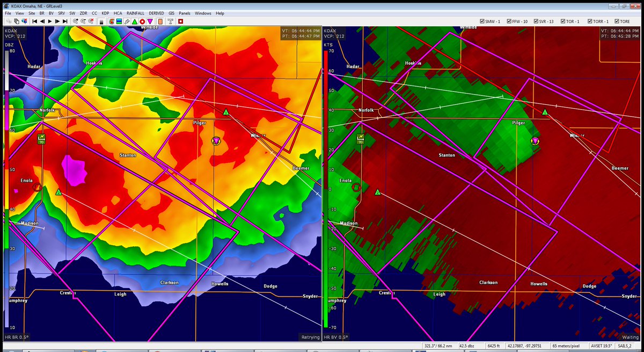Step forward one radar frame

(x=57, y=21)
